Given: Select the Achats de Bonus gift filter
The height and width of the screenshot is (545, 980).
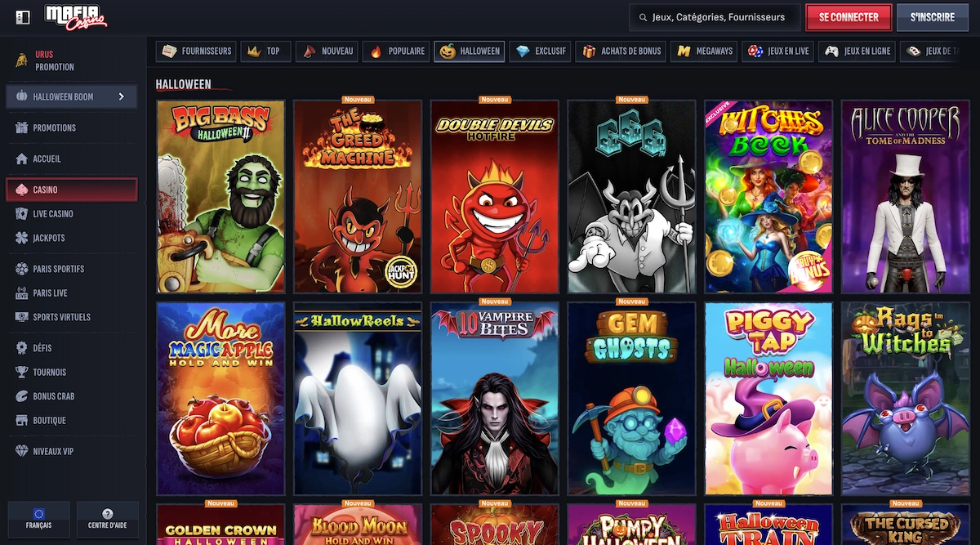Looking at the screenshot, I should [621, 51].
